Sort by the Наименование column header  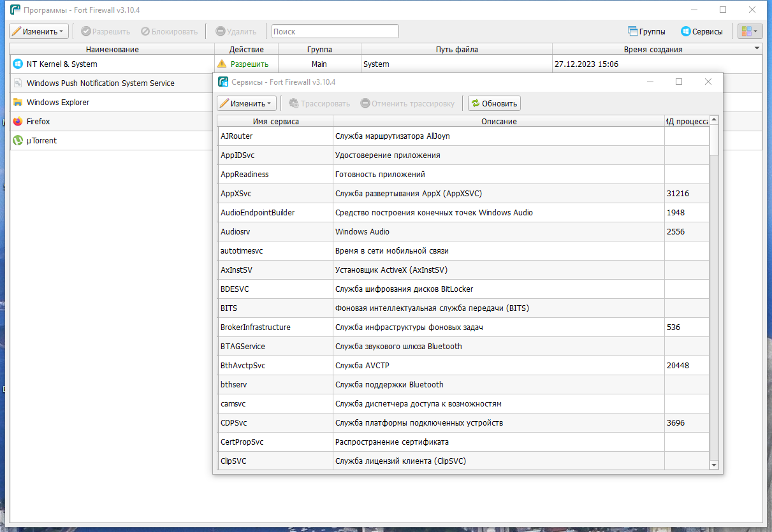pos(112,49)
